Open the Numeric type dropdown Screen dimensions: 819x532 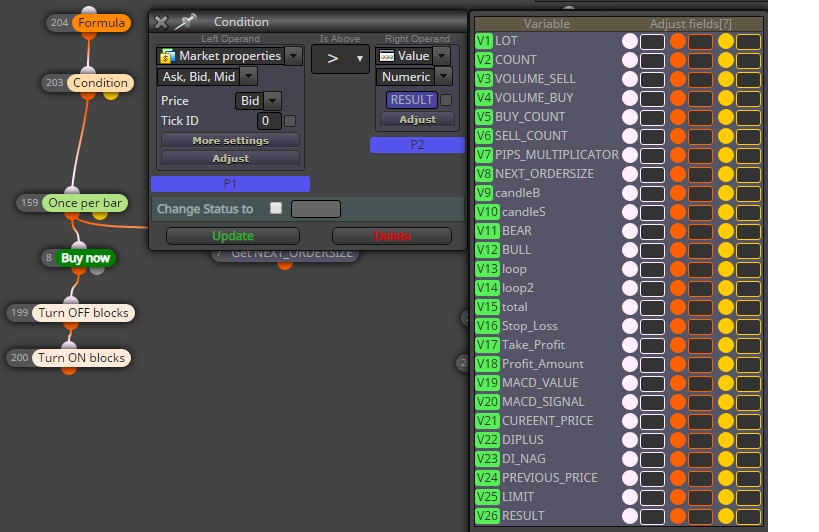443,77
